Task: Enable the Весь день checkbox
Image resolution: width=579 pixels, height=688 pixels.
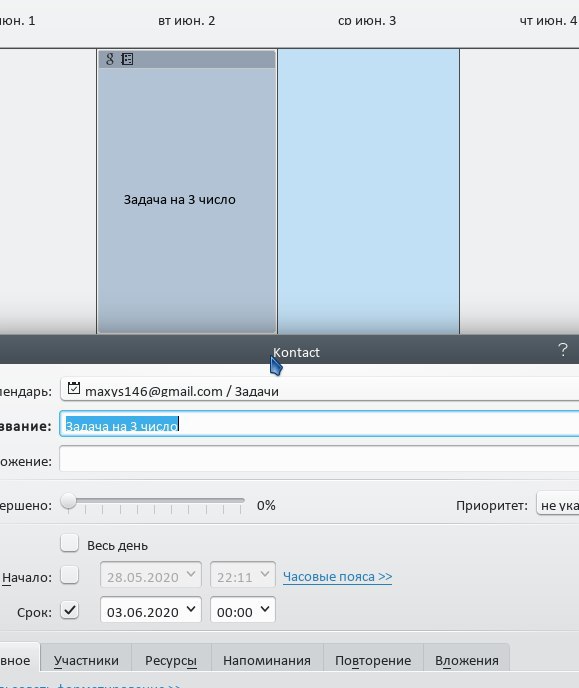Action: coord(69,543)
